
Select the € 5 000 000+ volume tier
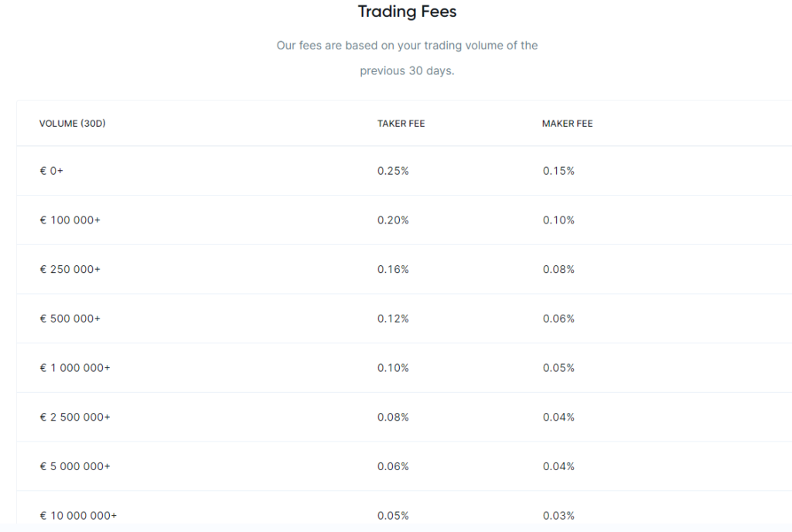point(74,466)
